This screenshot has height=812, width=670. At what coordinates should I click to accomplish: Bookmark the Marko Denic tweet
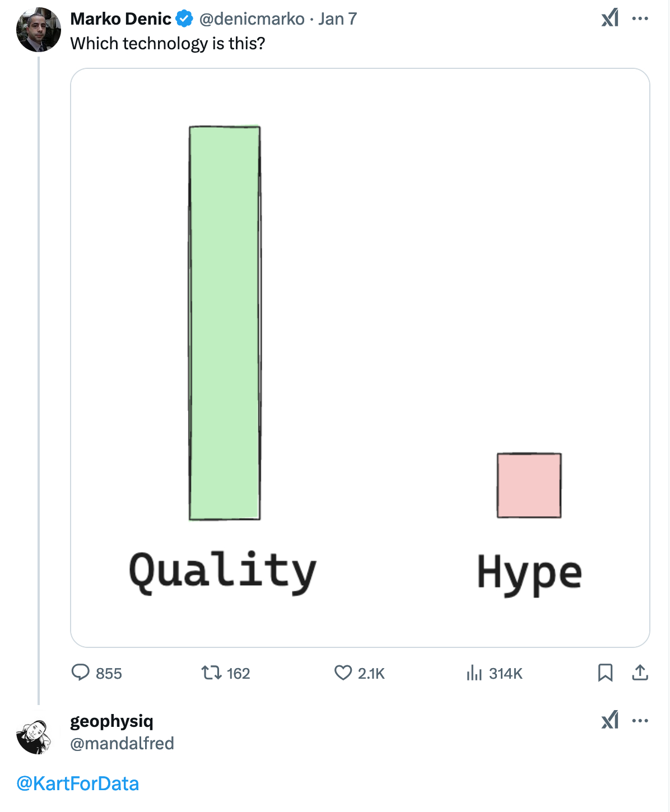click(x=605, y=673)
